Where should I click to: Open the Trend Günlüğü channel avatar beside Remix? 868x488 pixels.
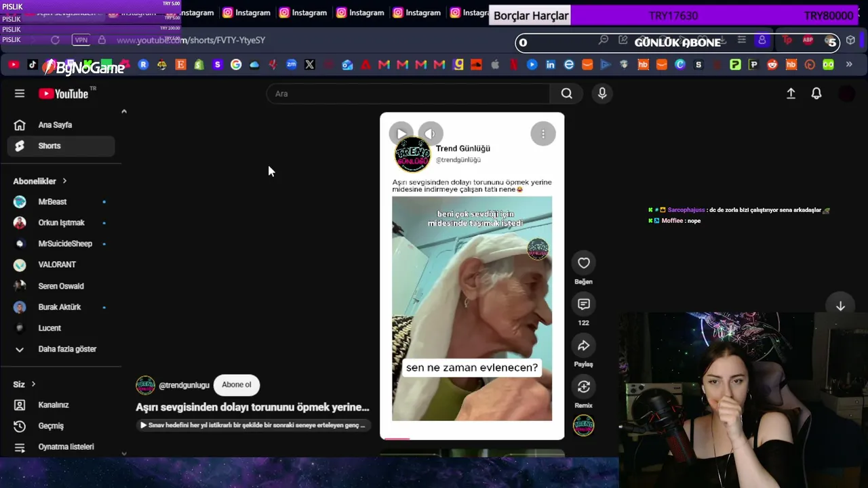[584, 426]
